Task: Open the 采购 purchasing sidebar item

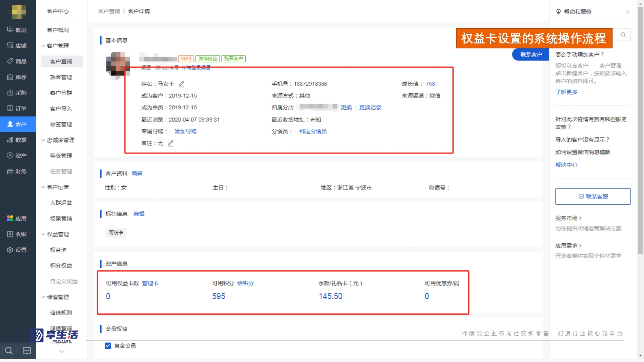Action: [x=17, y=93]
